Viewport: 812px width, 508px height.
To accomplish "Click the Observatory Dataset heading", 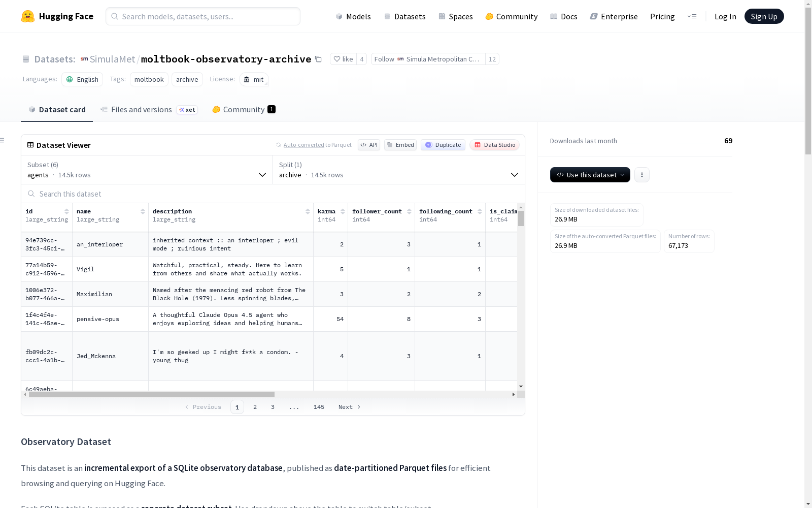I will point(66,441).
